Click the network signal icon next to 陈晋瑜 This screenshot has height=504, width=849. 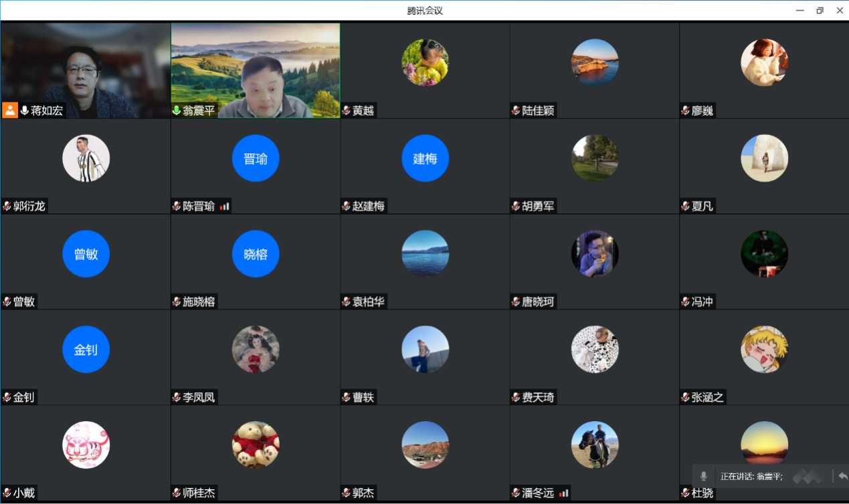(x=224, y=207)
